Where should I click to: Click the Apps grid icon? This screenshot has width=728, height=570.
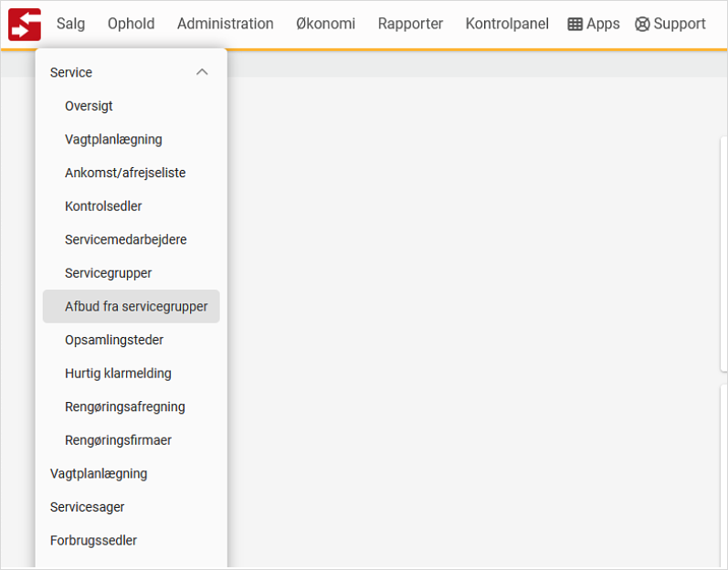click(575, 24)
